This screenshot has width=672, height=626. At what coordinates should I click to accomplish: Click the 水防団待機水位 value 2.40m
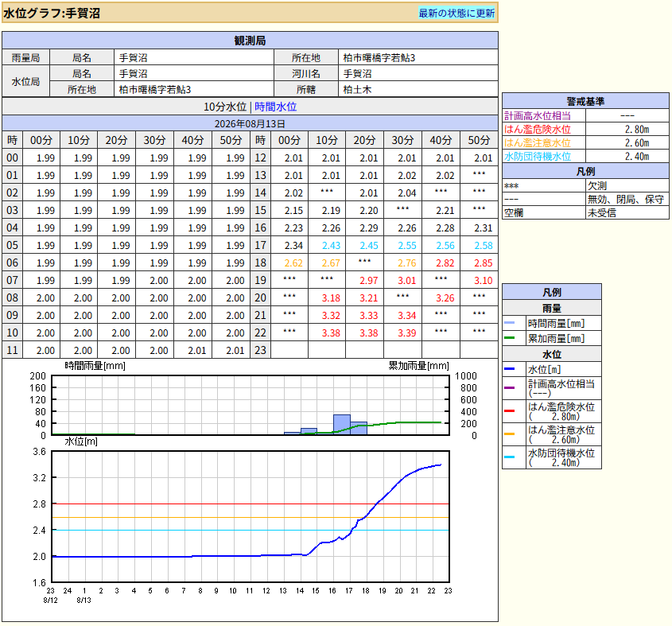click(x=637, y=157)
